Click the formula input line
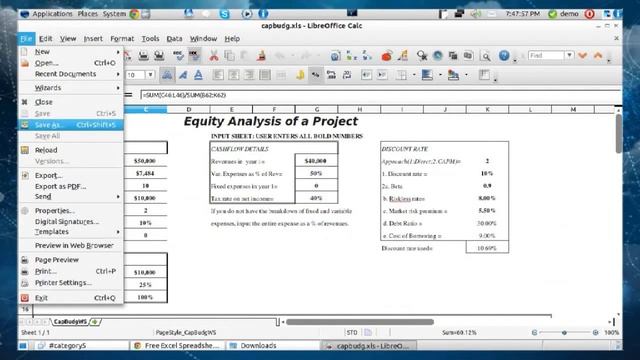Image resolution: width=640 pixels, height=360 pixels. (x=380, y=95)
